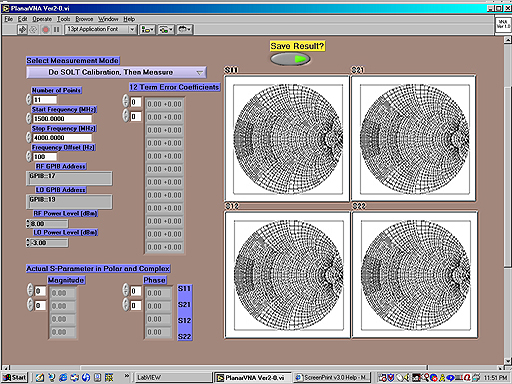Screen dimensions: 512x384
Task: Click the Stop Frequency stepper arrows
Action: click(29, 137)
